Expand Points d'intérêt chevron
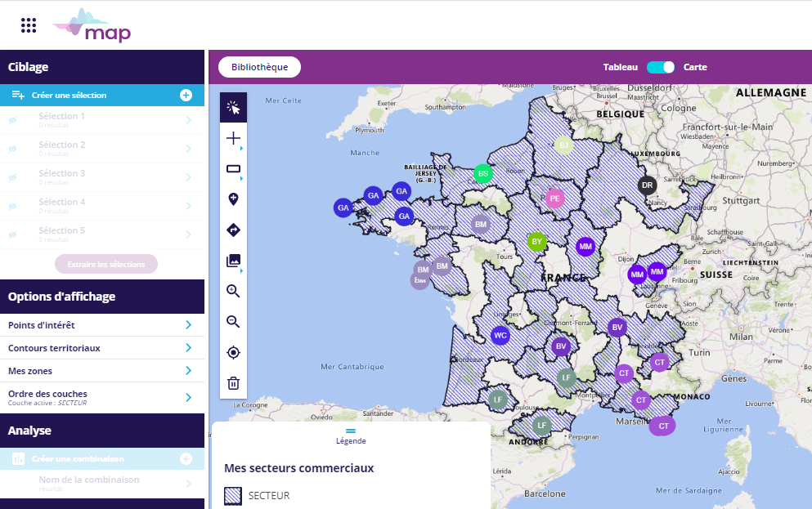Viewport: 812px width, 509px height. 189,325
